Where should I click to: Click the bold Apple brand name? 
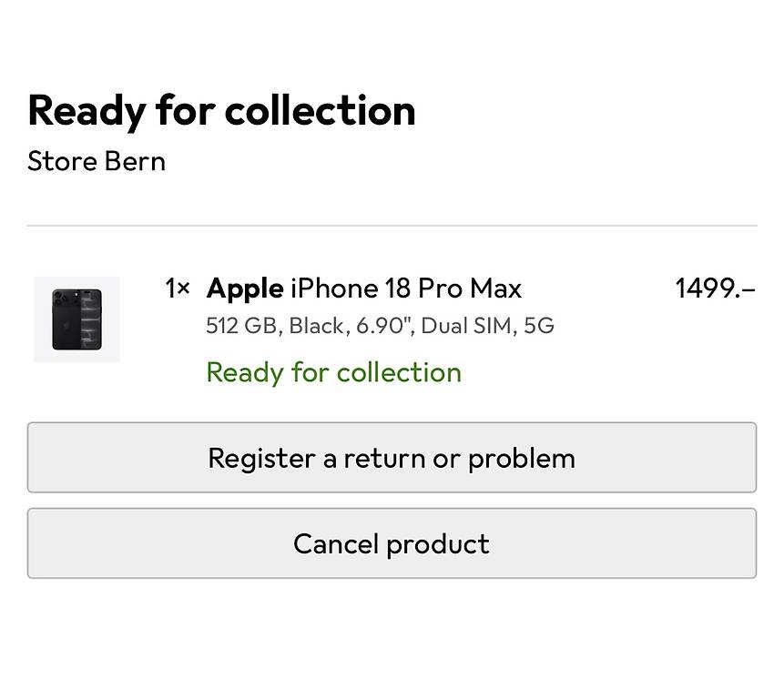tap(245, 289)
